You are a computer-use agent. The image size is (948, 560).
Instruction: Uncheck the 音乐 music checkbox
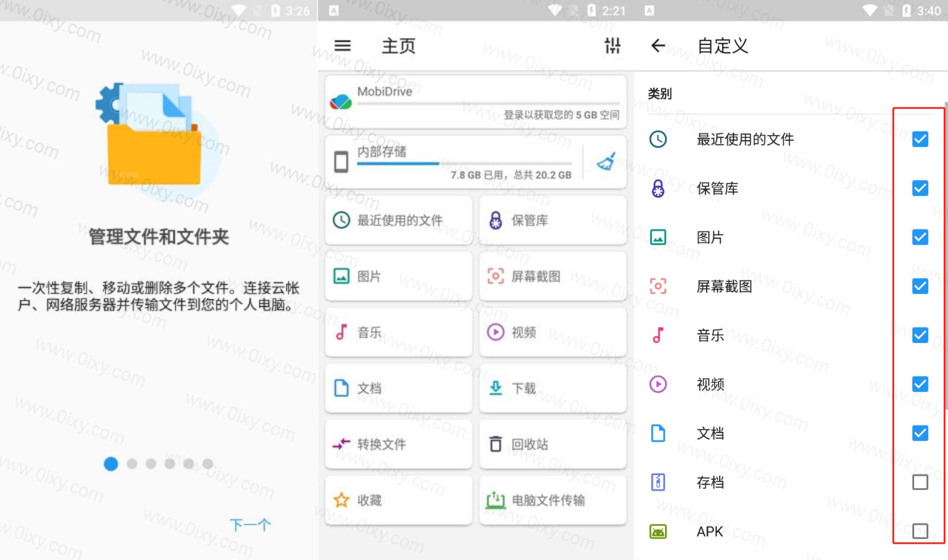tap(920, 335)
